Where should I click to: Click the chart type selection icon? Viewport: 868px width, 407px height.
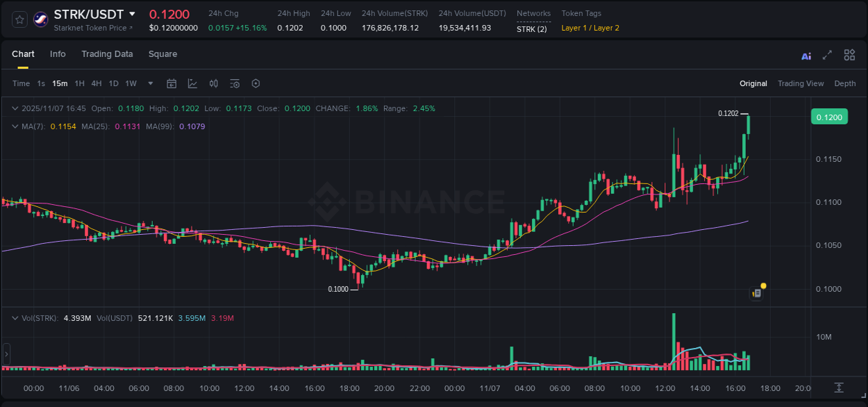[x=192, y=83]
